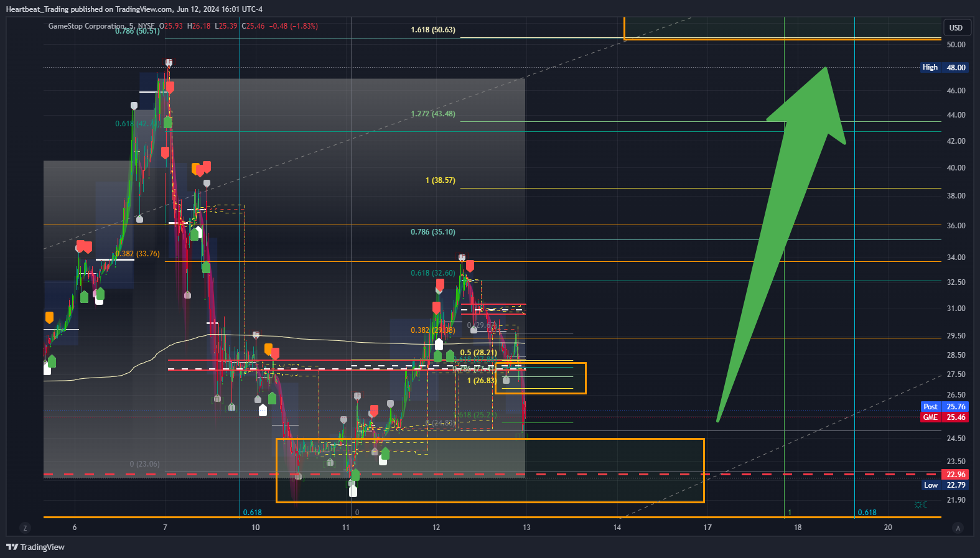980x558 pixels.
Task: Click the −0.48 (−1.83%) change value
Action: point(293,26)
